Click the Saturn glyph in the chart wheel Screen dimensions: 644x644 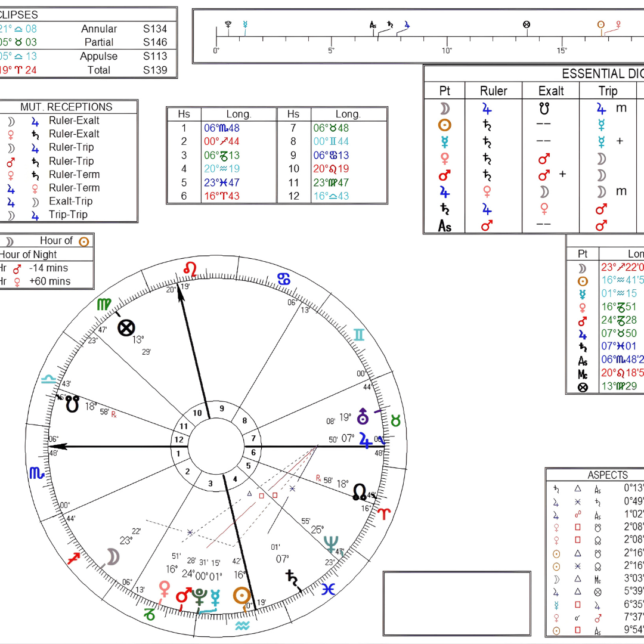coord(292,578)
